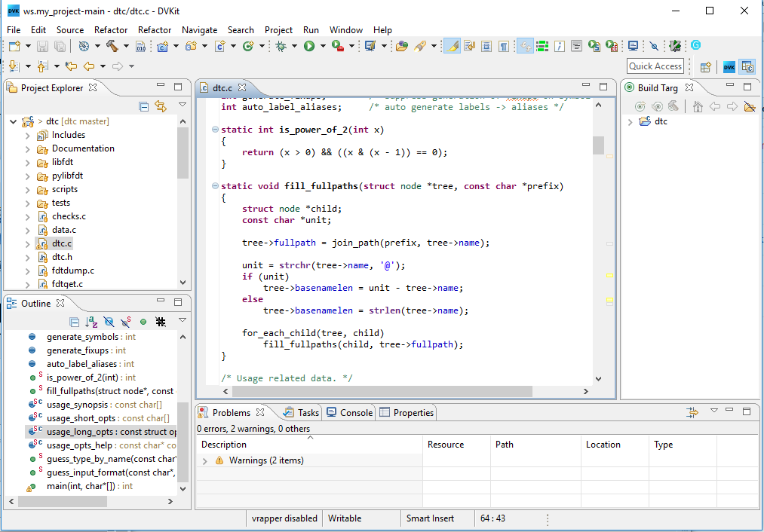The height and width of the screenshot is (532, 764).
Task: Switch to the Properties tab
Action: tap(407, 413)
